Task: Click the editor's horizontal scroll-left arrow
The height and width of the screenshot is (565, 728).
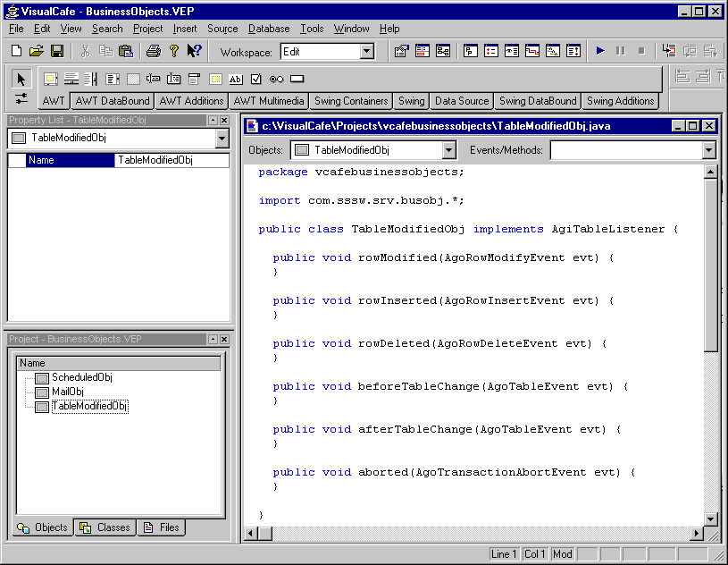Action: pyautogui.click(x=251, y=534)
